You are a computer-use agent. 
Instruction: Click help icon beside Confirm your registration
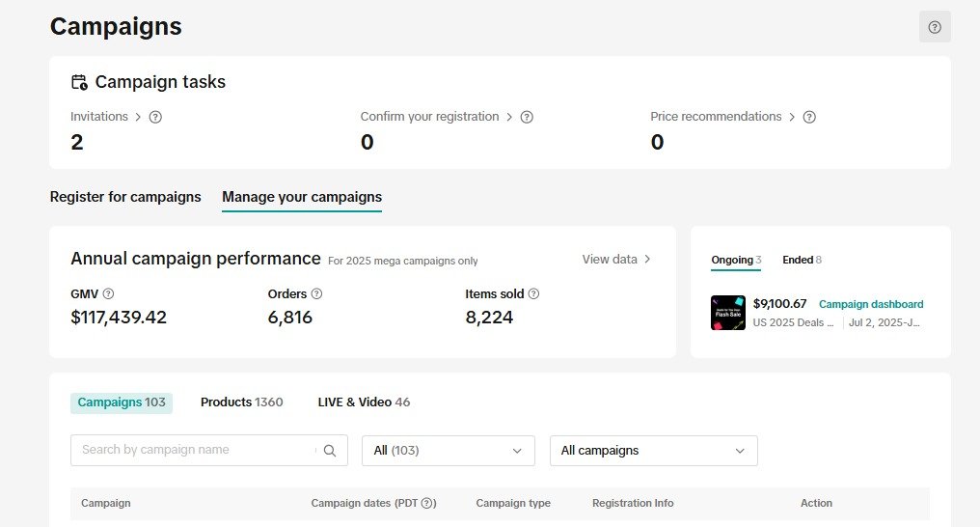(x=527, y=117)
